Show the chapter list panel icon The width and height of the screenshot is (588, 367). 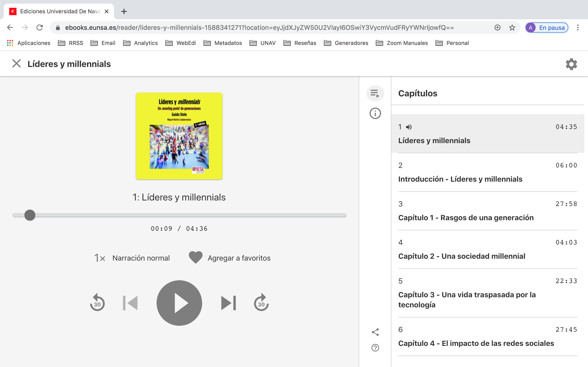tap(375, 93)
